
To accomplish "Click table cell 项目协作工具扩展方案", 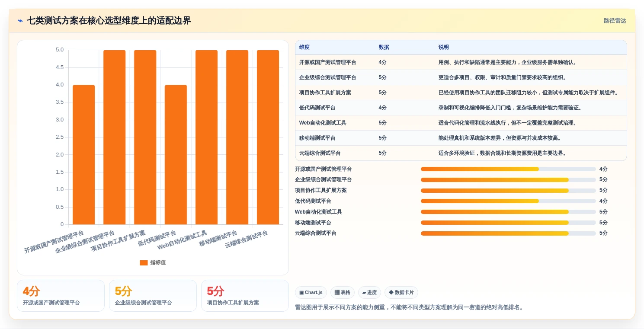I will (x=325, y=93).
